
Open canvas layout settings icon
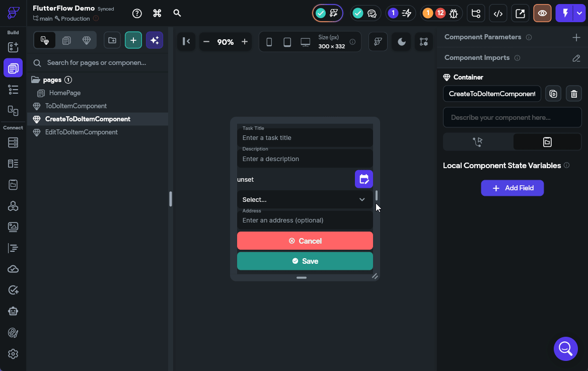tap(424, 42)
